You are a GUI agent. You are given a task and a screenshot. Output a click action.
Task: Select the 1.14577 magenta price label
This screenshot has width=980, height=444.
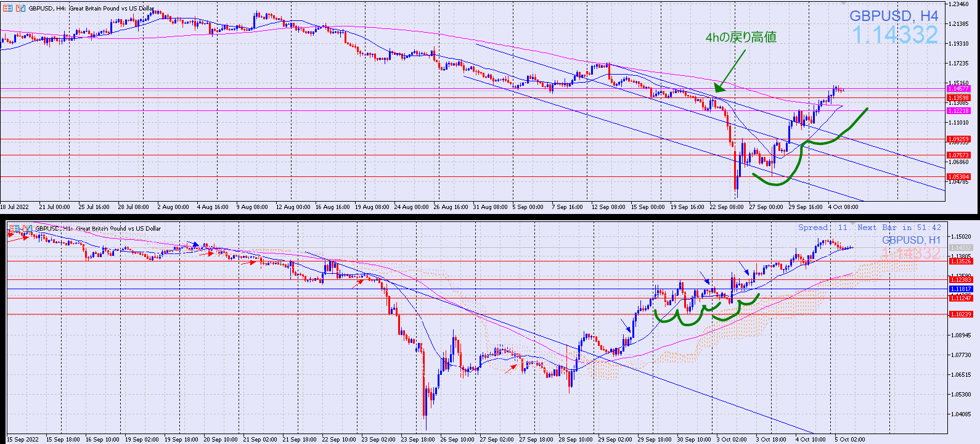point(958,89)
